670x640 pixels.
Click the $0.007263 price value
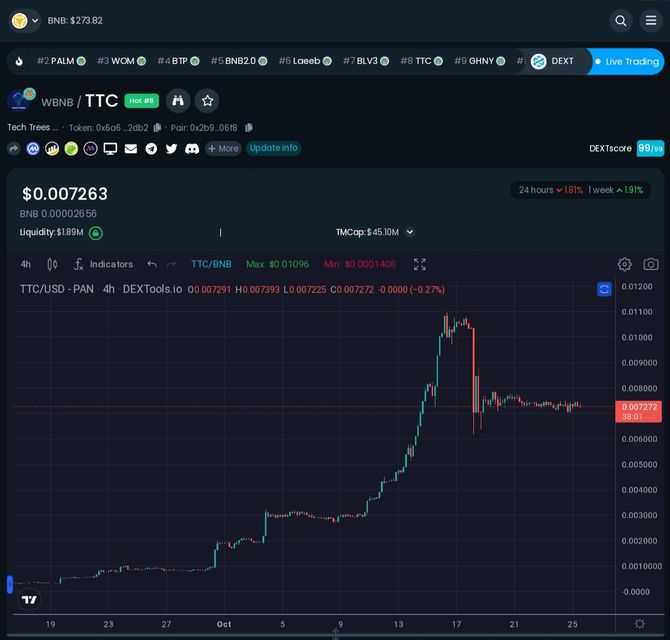[x=65, y=194]
